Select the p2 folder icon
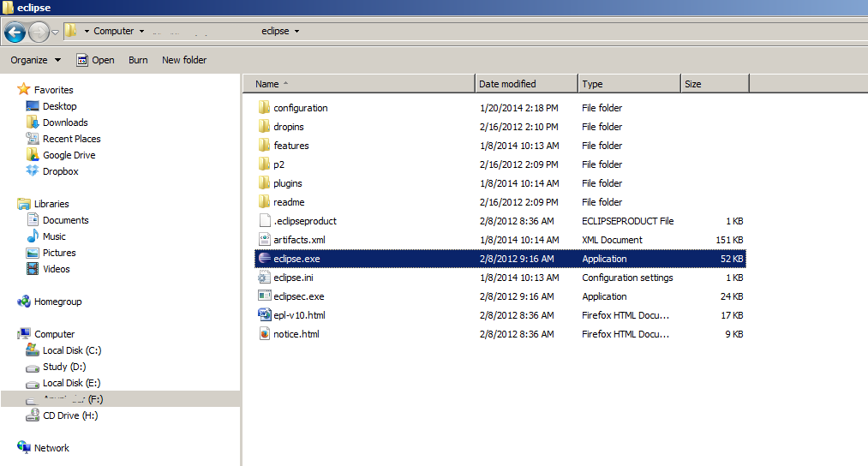 264,164
